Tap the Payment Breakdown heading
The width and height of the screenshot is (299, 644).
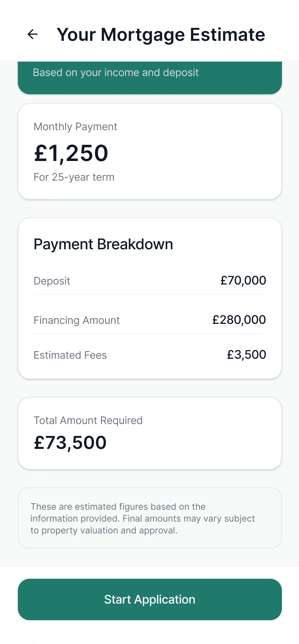pyautogui.click(x=103, y=244)
